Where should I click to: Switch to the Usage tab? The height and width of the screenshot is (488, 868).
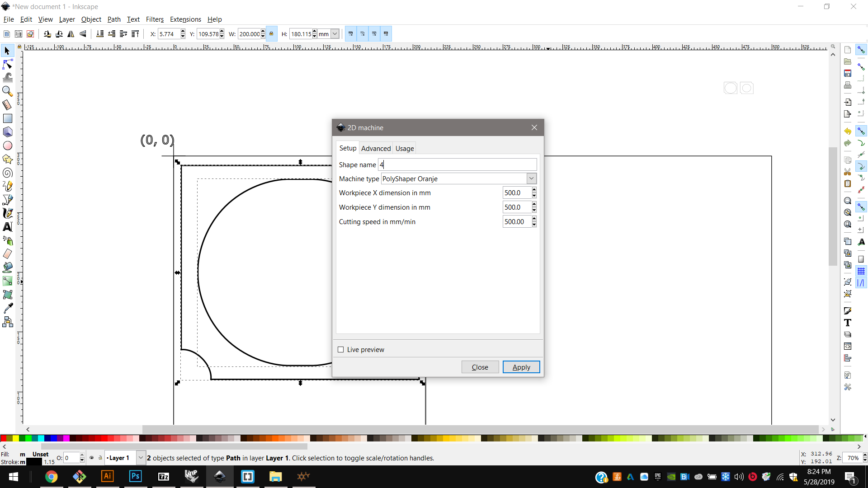404,148
